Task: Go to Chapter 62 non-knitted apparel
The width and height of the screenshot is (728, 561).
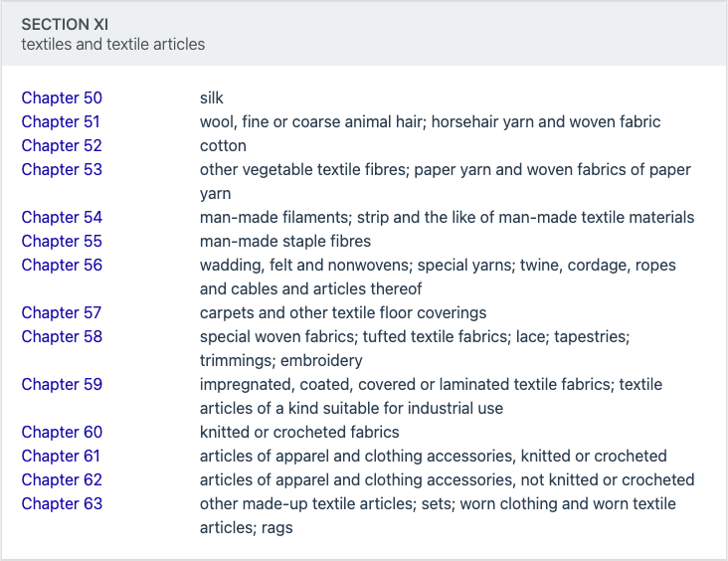Action: pos(62,479)
